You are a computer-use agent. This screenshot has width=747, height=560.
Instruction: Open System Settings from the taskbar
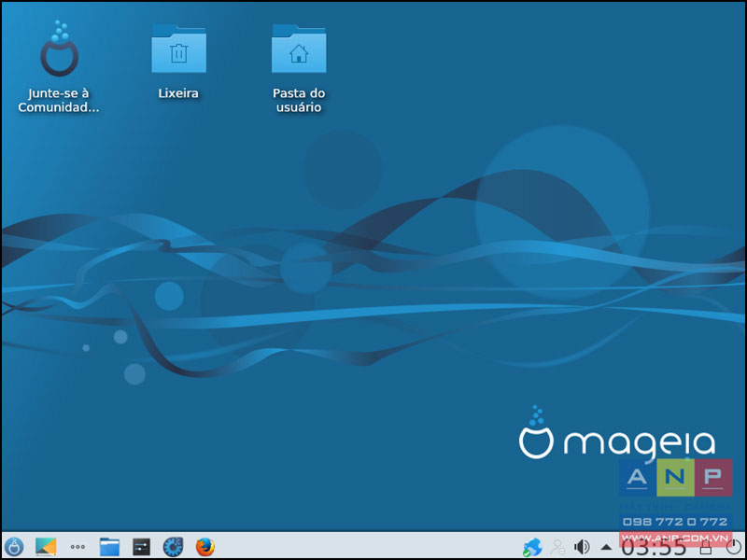(142, 547)
